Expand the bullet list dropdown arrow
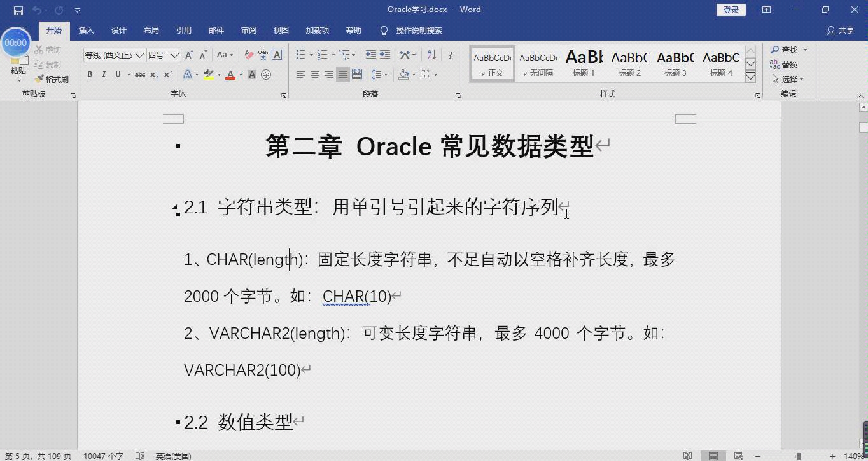Screen dimensions: 868x461 pos(310,55)
